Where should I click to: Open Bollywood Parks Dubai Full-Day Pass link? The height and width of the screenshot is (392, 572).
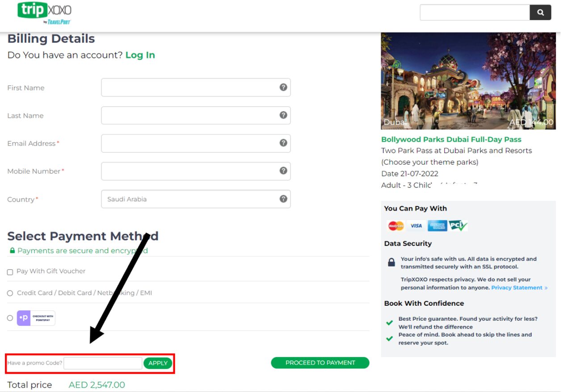451,139
